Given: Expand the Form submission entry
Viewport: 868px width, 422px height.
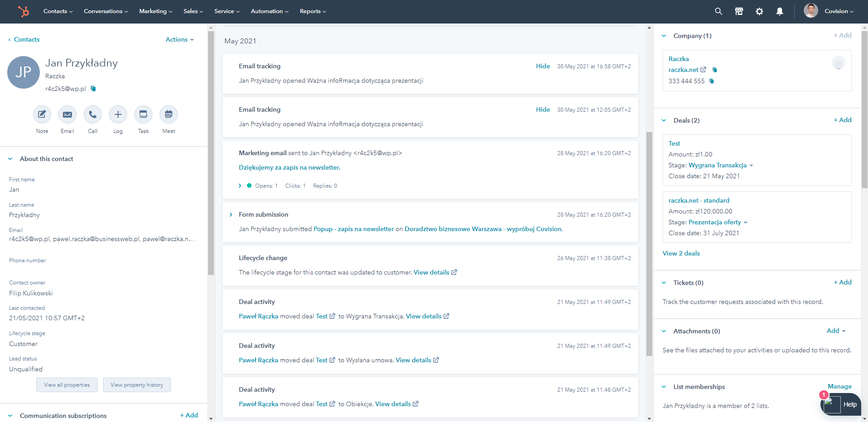Looking at the screenshot, I should [231, 214].
